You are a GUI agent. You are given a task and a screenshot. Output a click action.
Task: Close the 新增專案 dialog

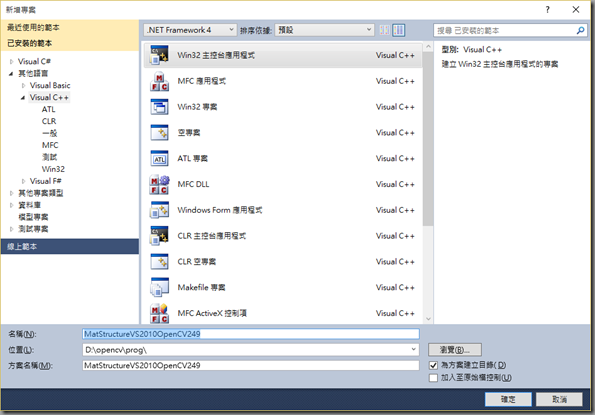tap(576, 9)
